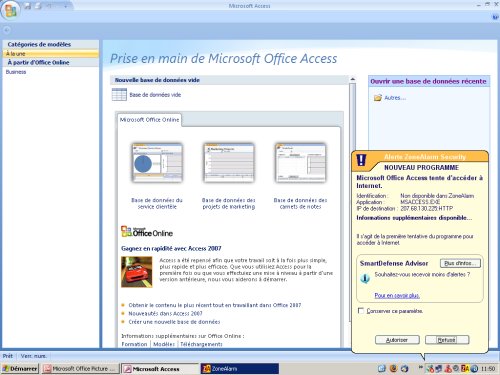Click the folder icon beside 'Autres...'
Screen dimensions: 500x375
point(378,98)
